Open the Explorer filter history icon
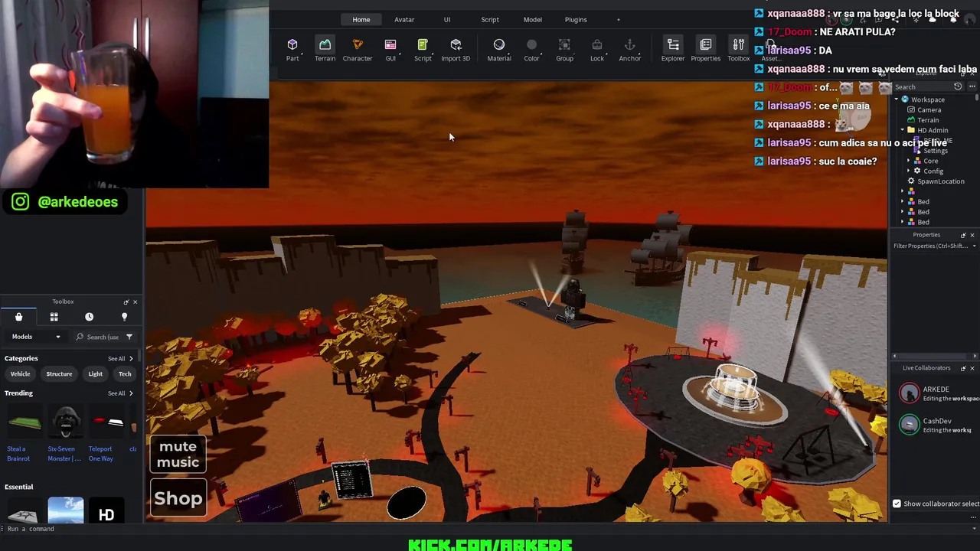980x551 pixels. pos(958,86)
